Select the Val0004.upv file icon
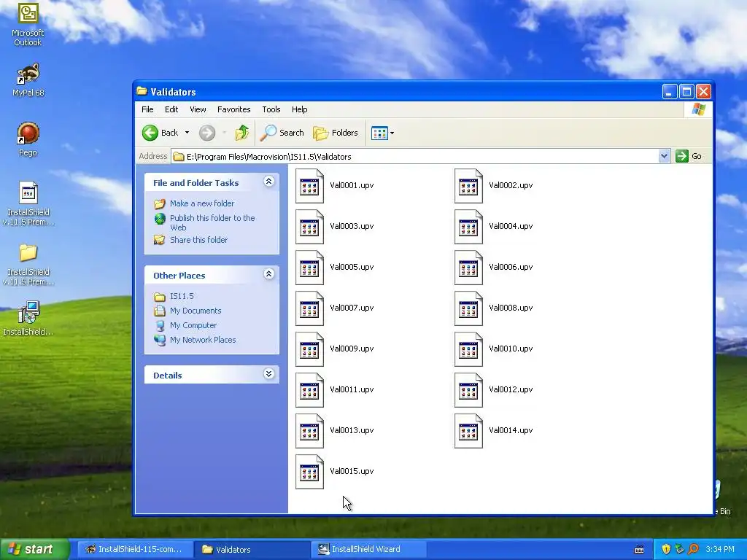This screenshot has width=747, height=560. tap(468, 227)
